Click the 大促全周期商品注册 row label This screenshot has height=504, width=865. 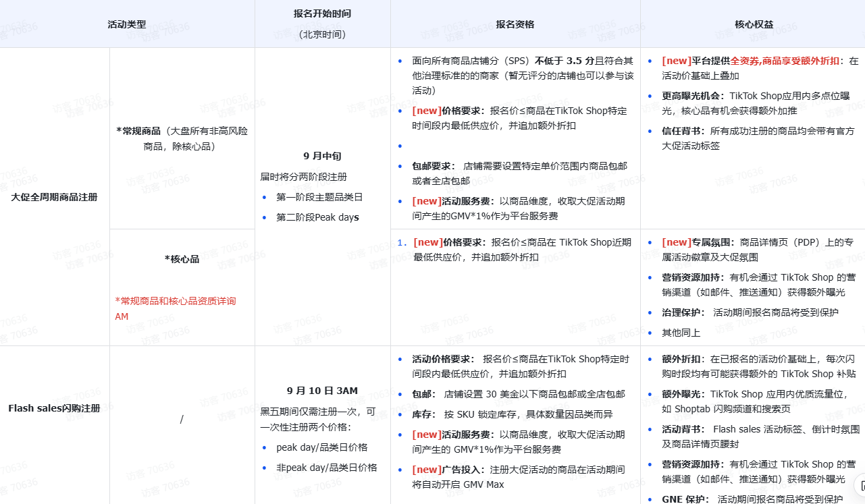click(x=54, y=197)
